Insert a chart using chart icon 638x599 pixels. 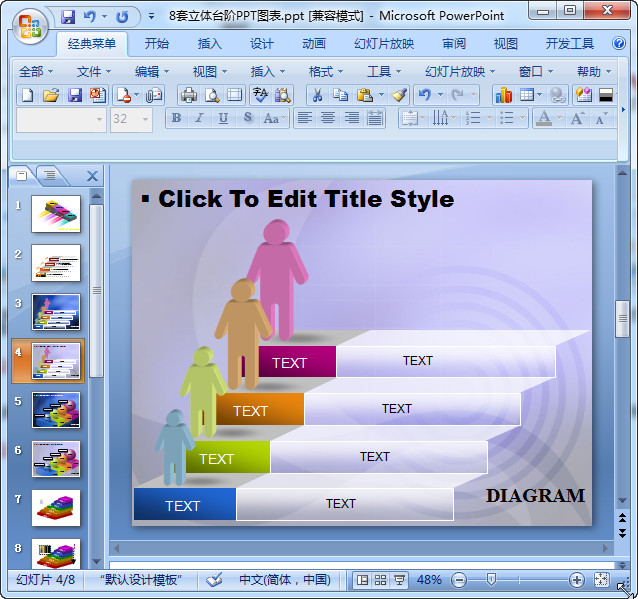503,95
